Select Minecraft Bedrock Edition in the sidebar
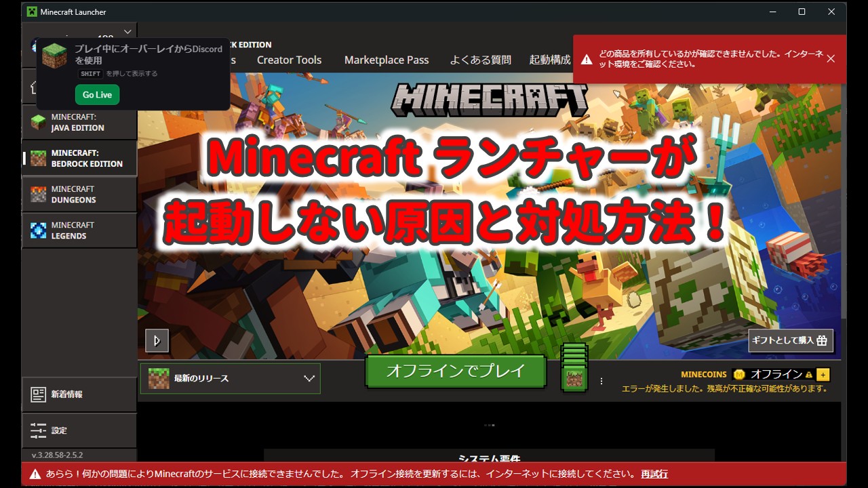This screenshot has height=488, width=868. coord(39,158)
